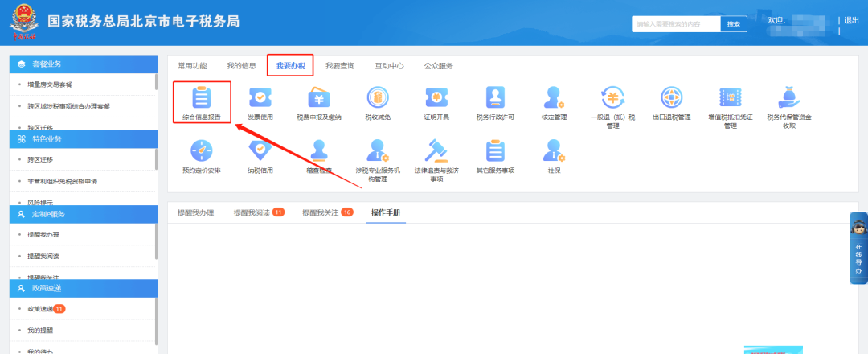This screenshot has width=868, height=354.
Task: Open the 预约定价安排 gauge icon
Action: pos(201,150)
